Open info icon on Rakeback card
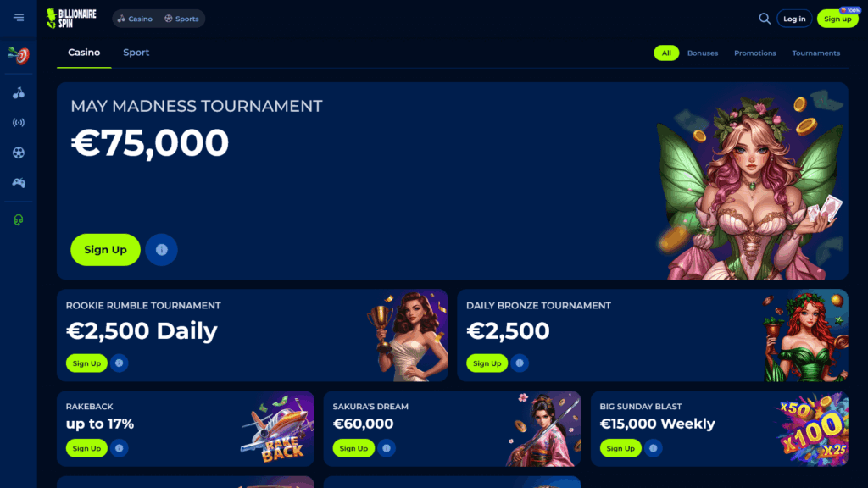This screenshot has width=868, height=488. point(119,448)
